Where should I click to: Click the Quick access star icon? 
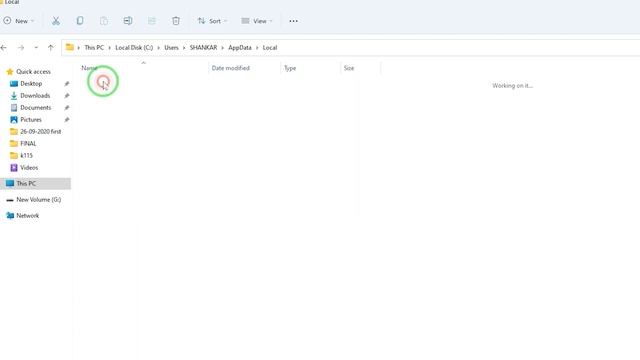[x=10, y=72]
